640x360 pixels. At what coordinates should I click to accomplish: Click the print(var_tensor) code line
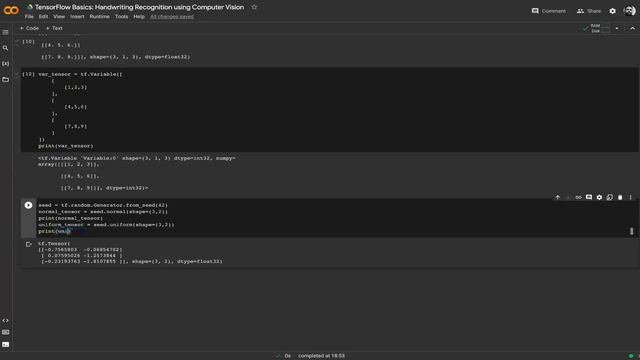click(66, 146)
